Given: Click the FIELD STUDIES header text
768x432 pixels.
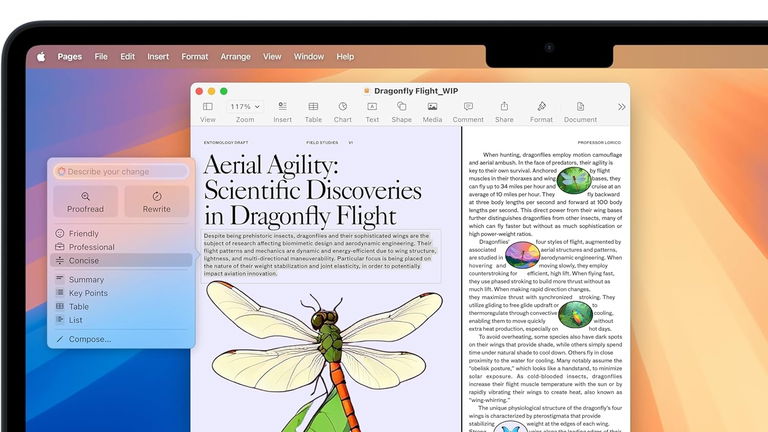Looking at the screenshot, I should coord(322,143).
